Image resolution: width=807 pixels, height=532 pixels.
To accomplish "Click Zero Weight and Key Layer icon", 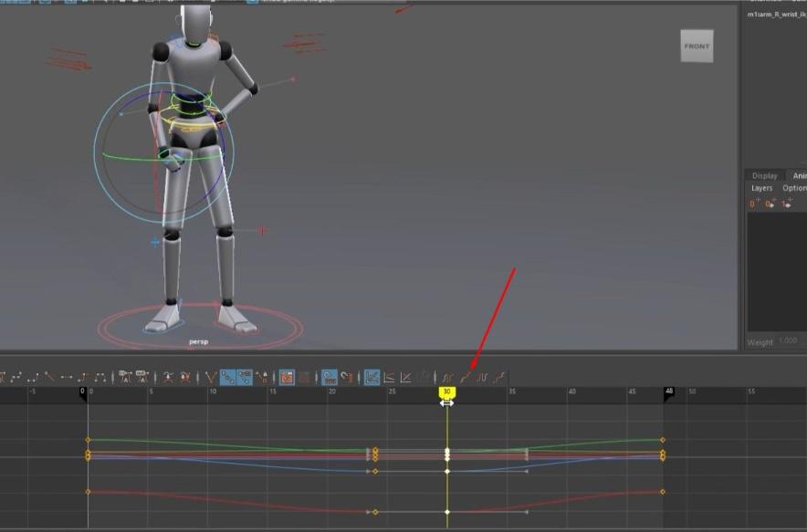I will 770,203.
